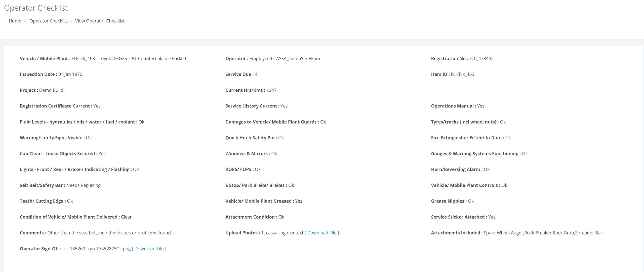Click the Condition of Vehicle Clean value
644x272 pixels.
[127, 217]
